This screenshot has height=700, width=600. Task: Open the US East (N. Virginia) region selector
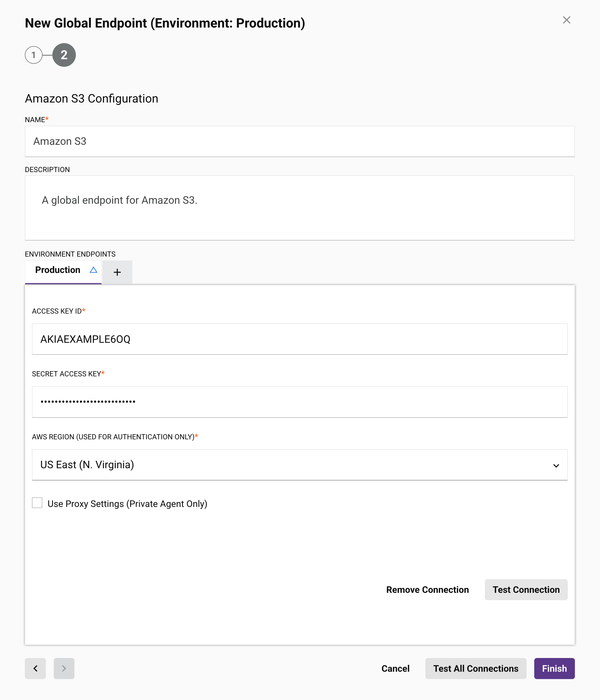click(291, 465)
